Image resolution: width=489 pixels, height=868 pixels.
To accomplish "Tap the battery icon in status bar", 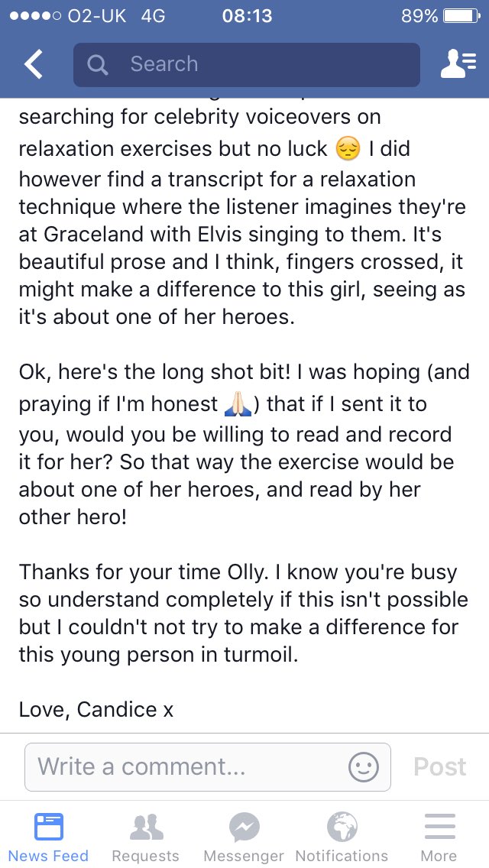I will tap(461, 16).
